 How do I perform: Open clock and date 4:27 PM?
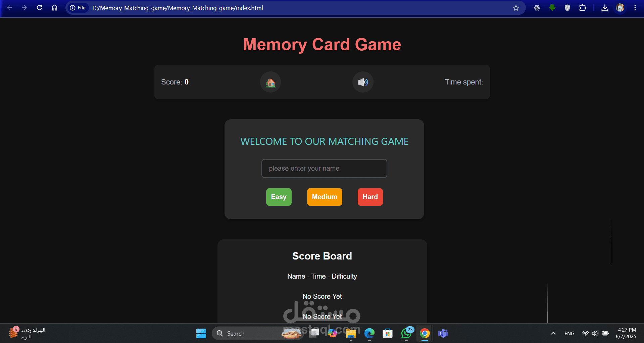(626, 333)
